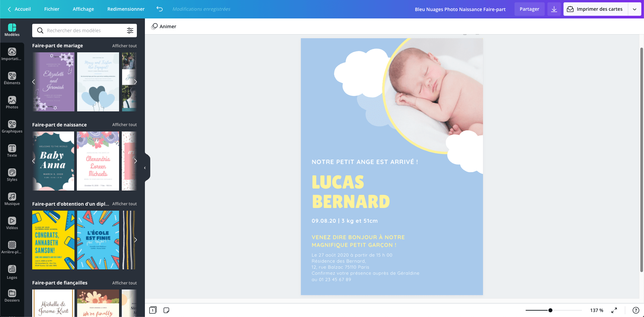
Task: Select the blue hearts engagement template
Action: tap(98, 82)
